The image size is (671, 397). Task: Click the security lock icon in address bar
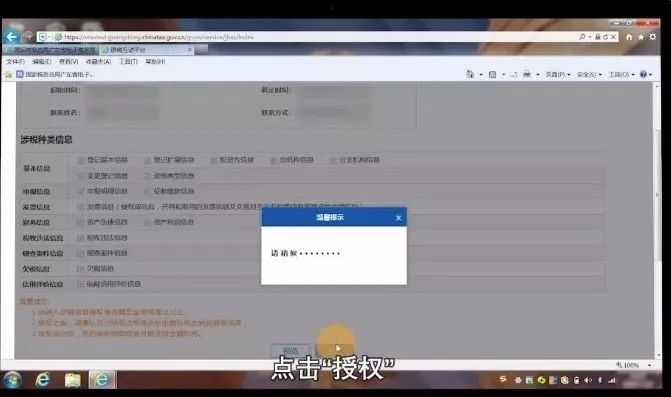(x=598, y=37)
